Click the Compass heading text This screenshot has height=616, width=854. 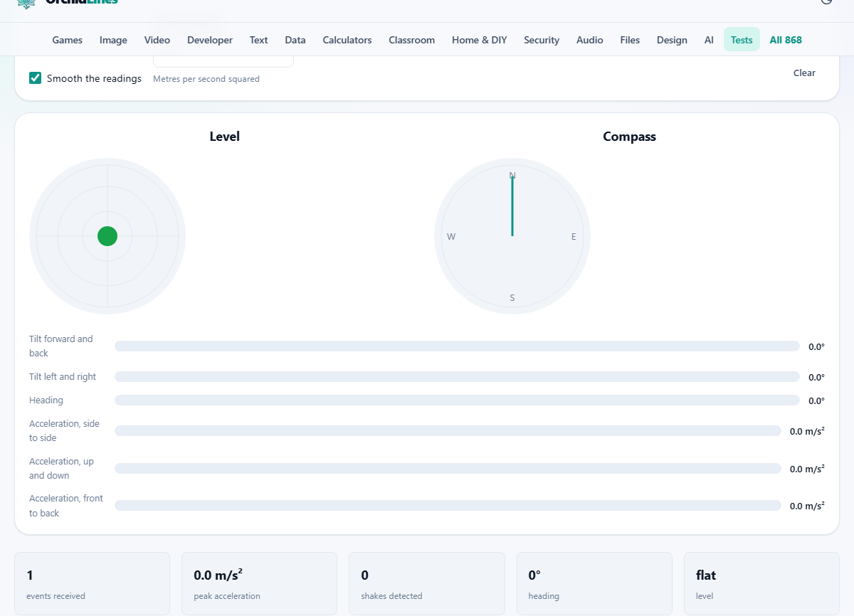629,137
